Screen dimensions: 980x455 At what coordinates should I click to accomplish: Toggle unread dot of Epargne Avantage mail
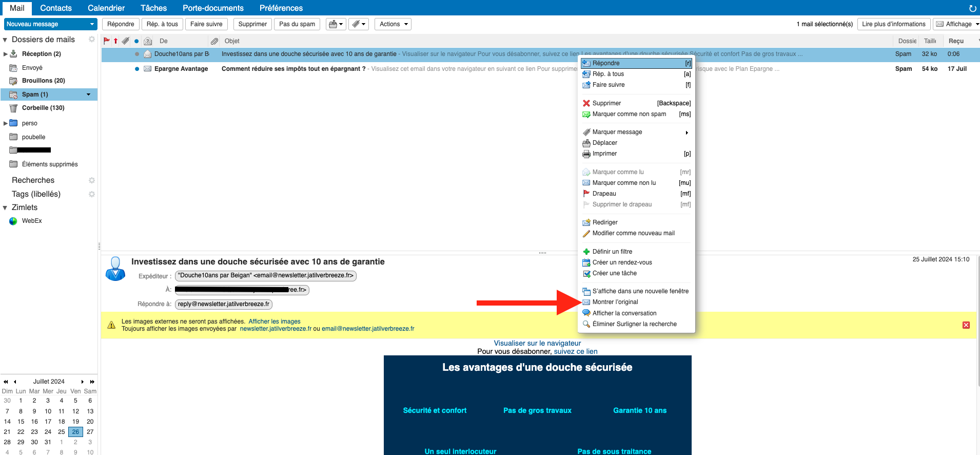coord(136,69)
